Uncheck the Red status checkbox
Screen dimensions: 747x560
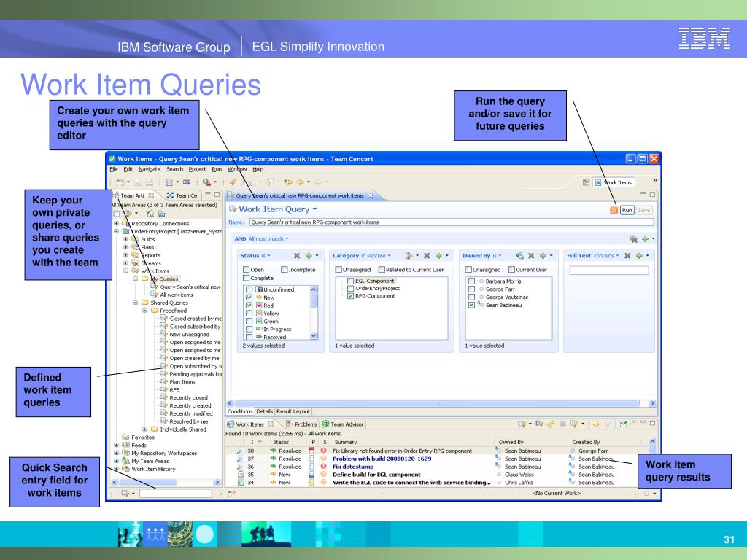point(249,306)
